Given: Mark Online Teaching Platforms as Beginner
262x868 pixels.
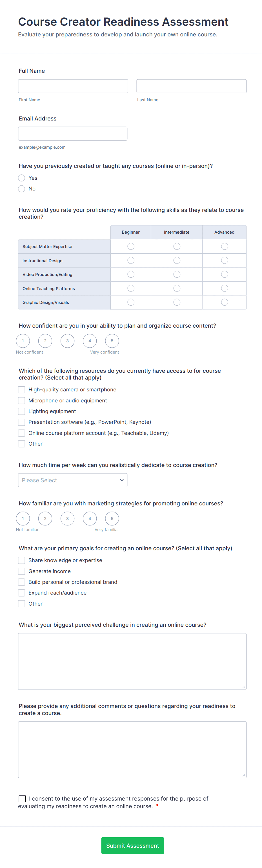Looking at the screenshot, I should point(130,288).
